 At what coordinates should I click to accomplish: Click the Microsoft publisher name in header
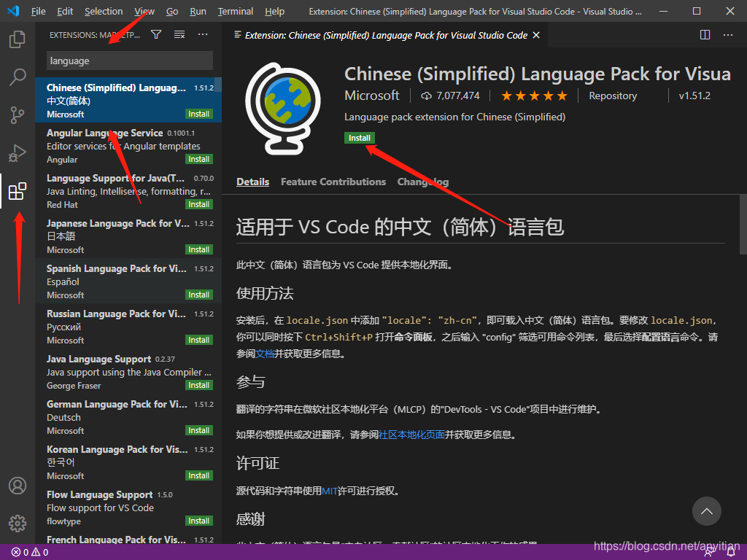click(x=371, y=96)
